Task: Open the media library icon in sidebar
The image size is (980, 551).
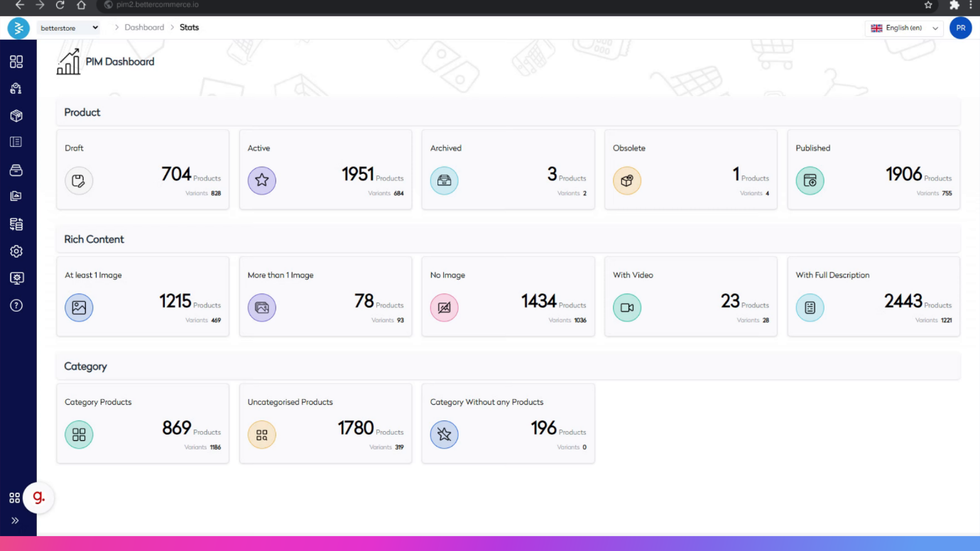Action: (16, 197)
